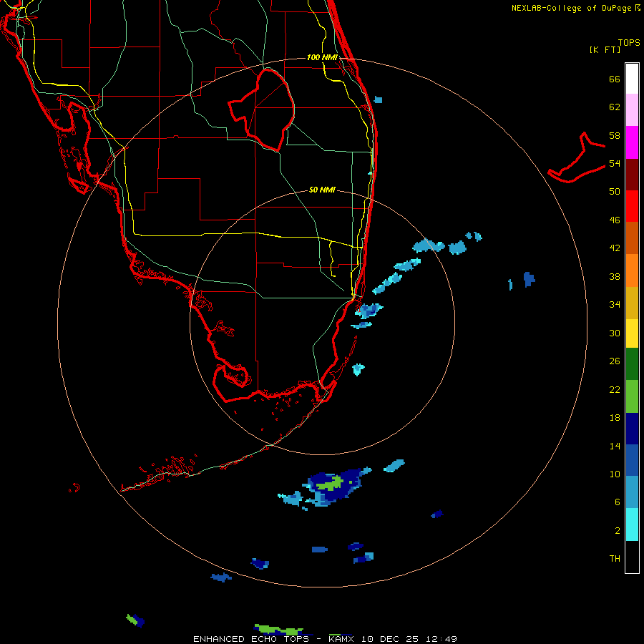Click the 18 legend value
Image resolution: width=644 pixels, height=644 pixels.
point(615,418)
